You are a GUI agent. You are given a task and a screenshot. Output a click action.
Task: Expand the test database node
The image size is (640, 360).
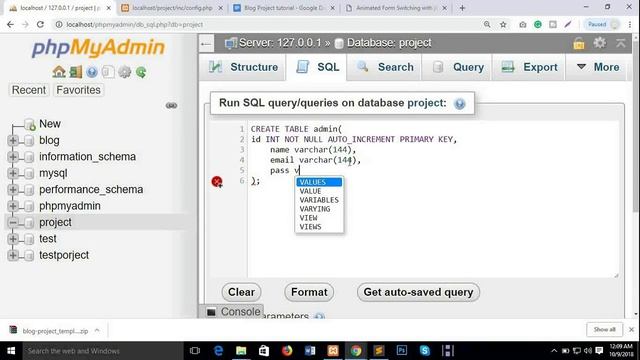pyautogui.click(x=13, y=239)
